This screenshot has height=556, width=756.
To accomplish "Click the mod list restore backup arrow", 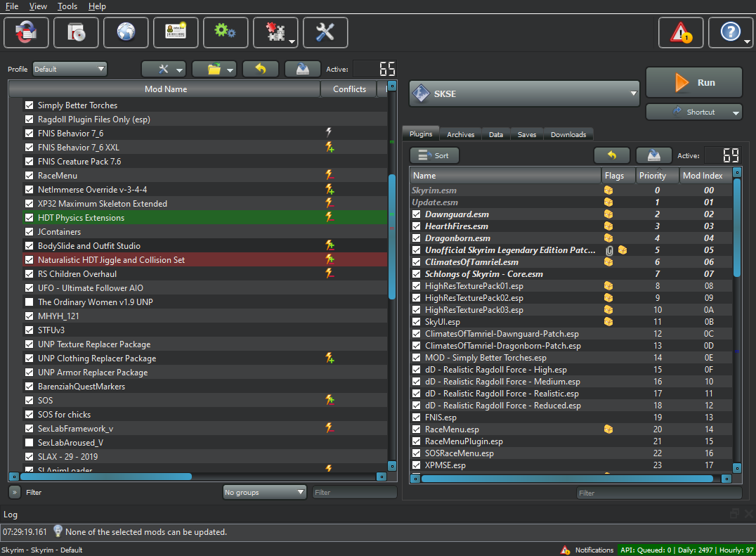I will (261, 69).
